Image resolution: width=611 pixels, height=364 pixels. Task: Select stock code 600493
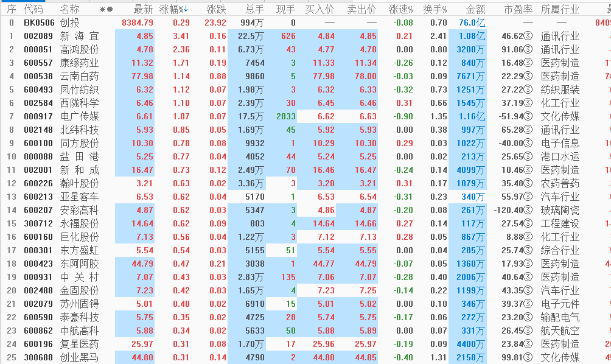tap(38, 89)
